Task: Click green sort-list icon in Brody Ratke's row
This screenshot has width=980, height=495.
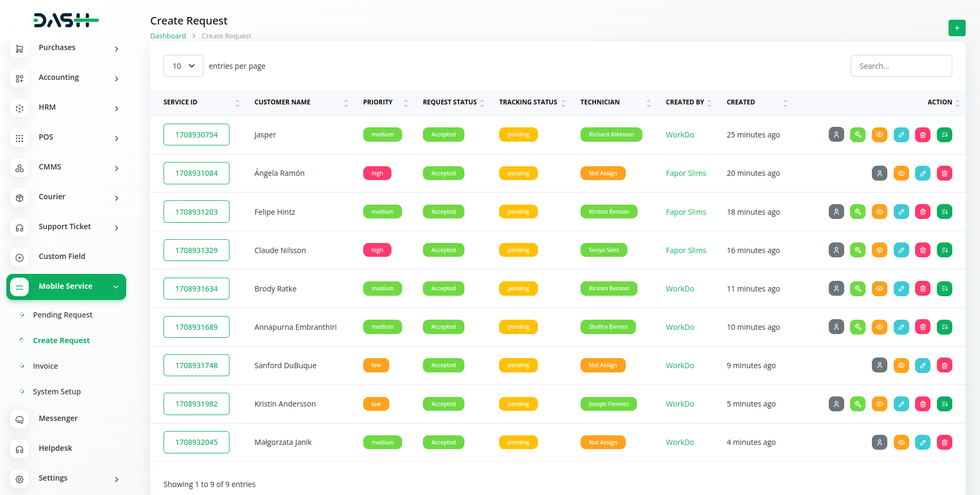Action: point(944,289)
